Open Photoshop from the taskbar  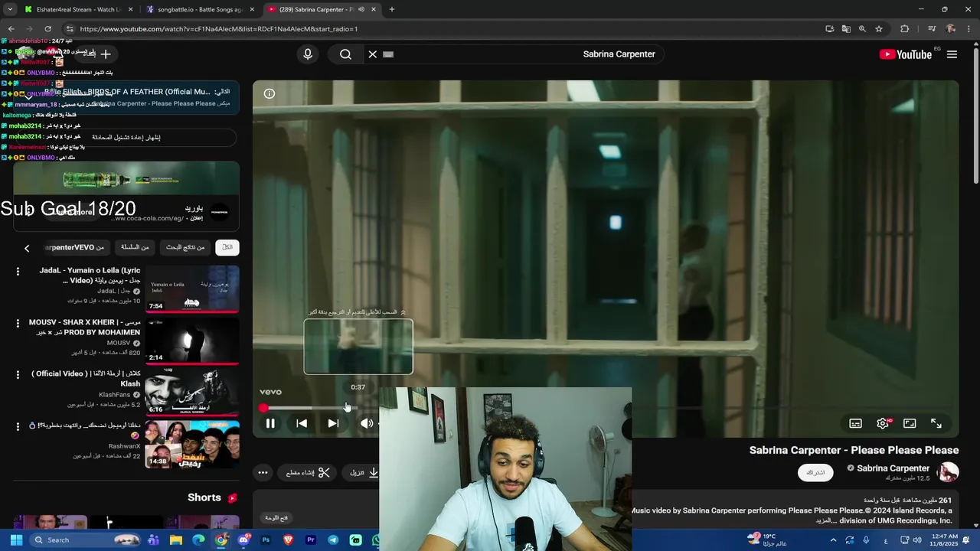[266, 540]
